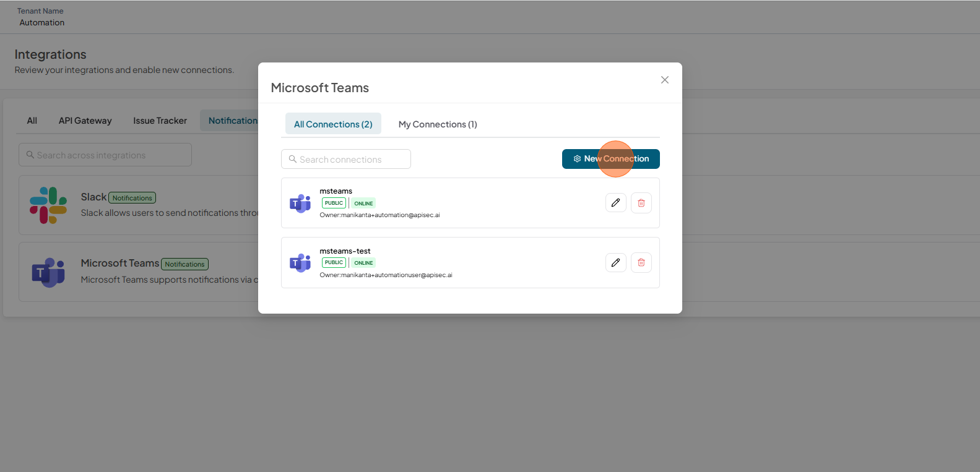Click the PUBLIC badge on msteams-test
Image resolution: width=980 pixels, height=472 pixels.
tap(334, 263)
